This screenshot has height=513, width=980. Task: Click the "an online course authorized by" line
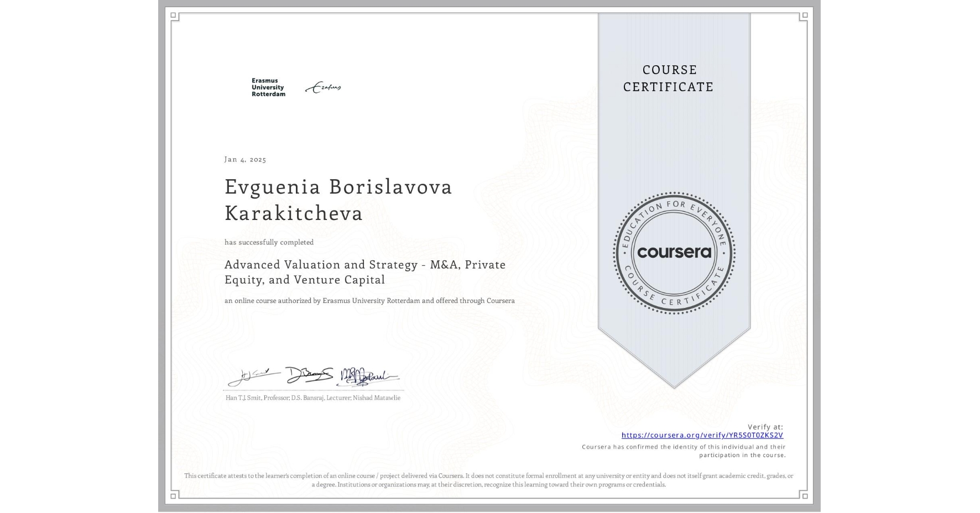tap(369, 301)
